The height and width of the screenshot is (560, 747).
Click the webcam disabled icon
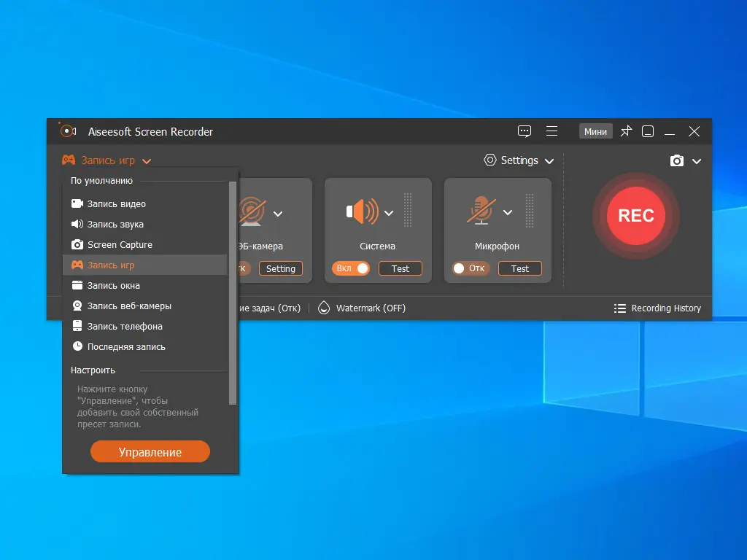click(x=252, y=211)
